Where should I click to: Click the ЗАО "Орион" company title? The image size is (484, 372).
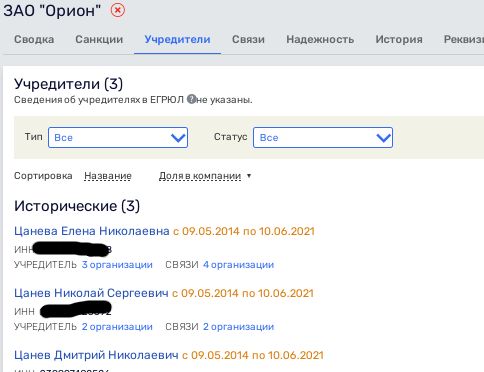(x=52, y=11)
